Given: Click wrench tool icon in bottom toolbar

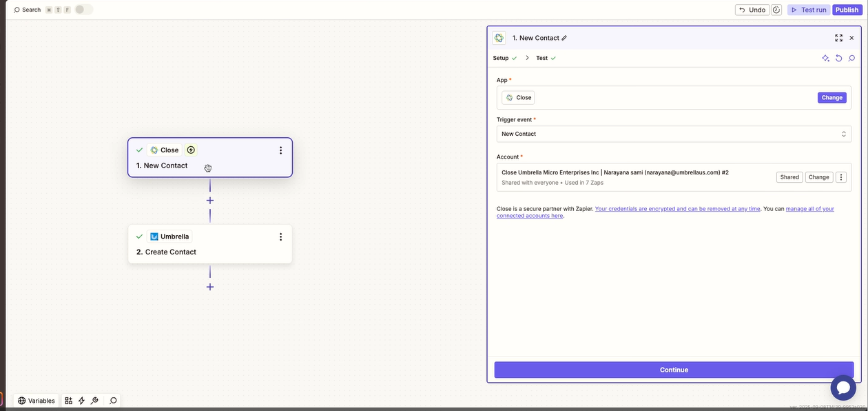Looking at the screenshot, I should tap(94, 401).
